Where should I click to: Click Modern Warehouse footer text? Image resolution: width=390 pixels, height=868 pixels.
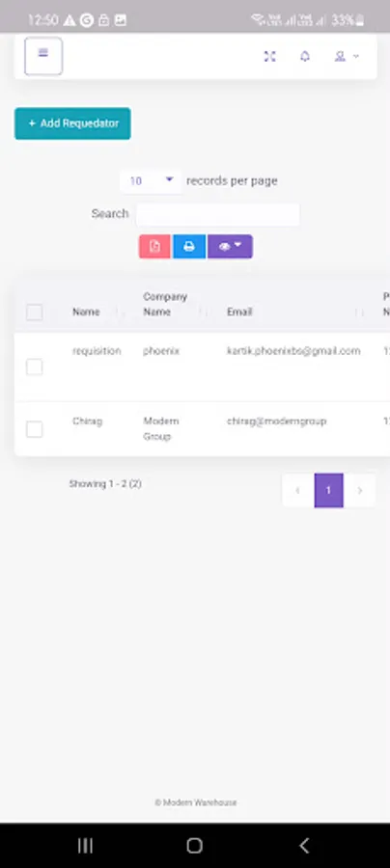point(196,802)
